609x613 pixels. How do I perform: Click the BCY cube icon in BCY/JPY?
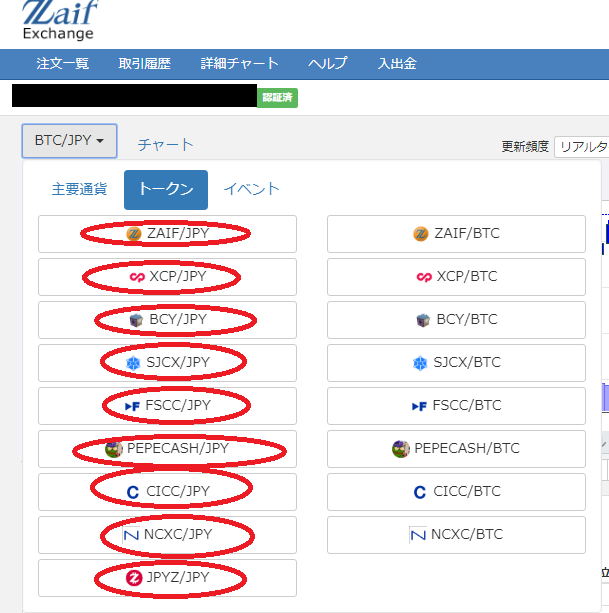click(136, 320)
